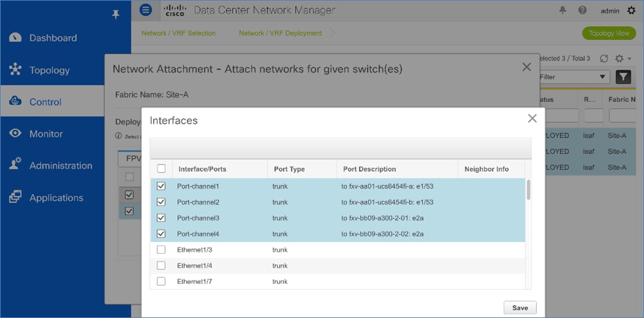Open the settings gear beside admin
This screenshot has height=318, width=644.
click(631, 11)
